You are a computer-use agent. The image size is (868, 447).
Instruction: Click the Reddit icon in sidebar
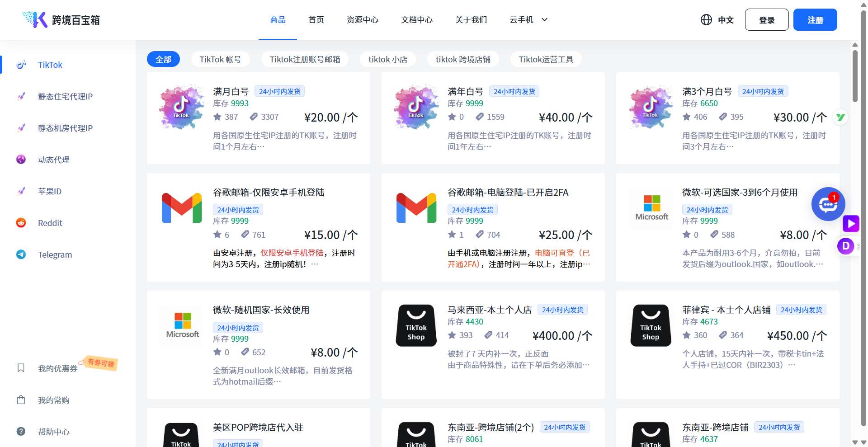coord(21,223)
